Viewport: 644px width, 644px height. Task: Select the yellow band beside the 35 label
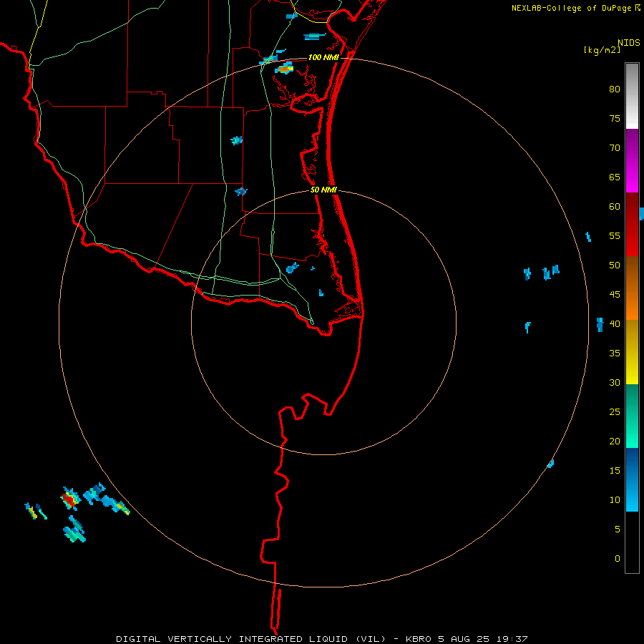point(632,352)
